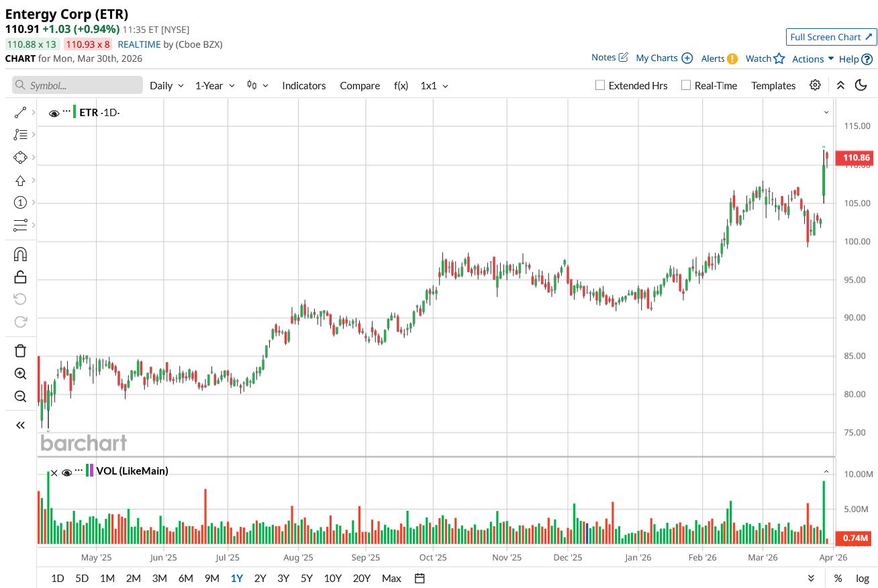Click the Alerts warning icon
The width and height of the screenshot is (878, 588).
(x=732, y=58)
